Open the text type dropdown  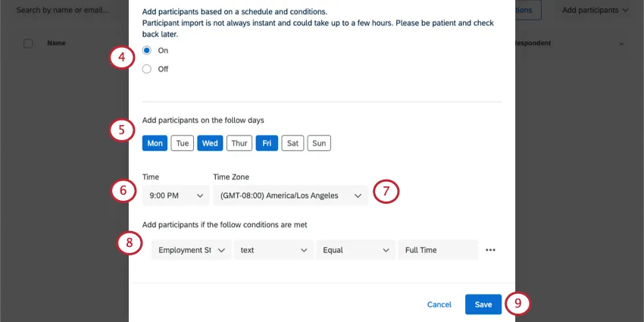[273, 250]
